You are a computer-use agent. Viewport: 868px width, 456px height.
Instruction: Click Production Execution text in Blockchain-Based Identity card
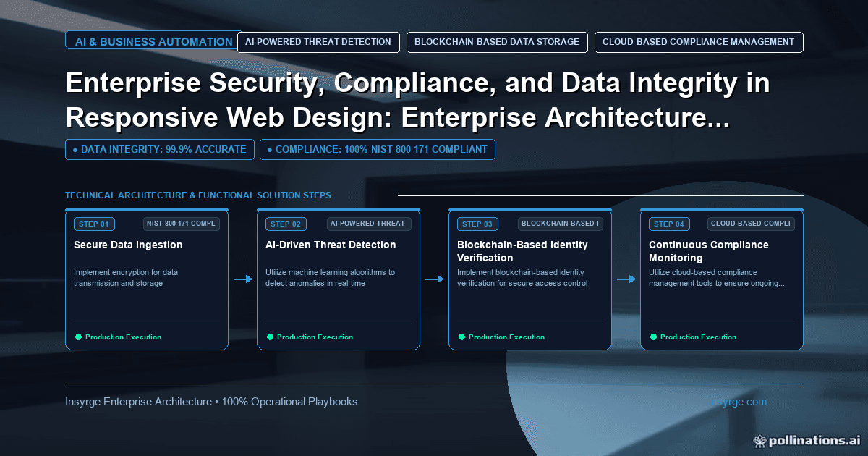[507, 337]
